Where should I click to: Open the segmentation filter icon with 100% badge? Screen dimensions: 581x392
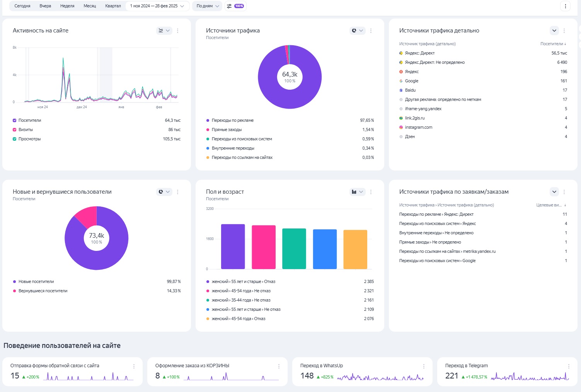pos(235,6)
